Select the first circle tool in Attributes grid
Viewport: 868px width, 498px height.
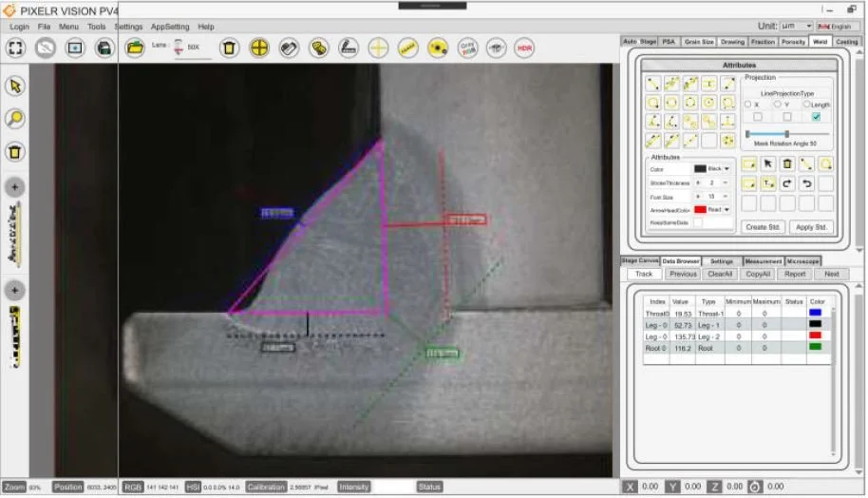(x=653, y=103)
